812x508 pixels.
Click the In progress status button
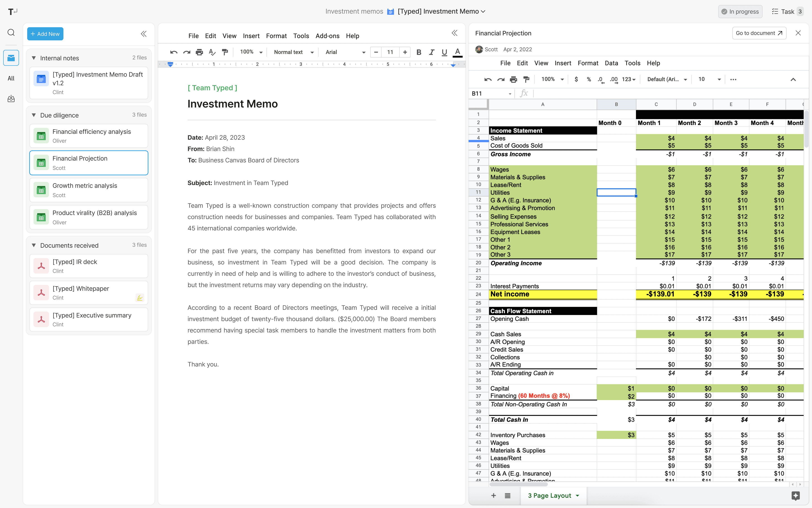tap(740, 11)
